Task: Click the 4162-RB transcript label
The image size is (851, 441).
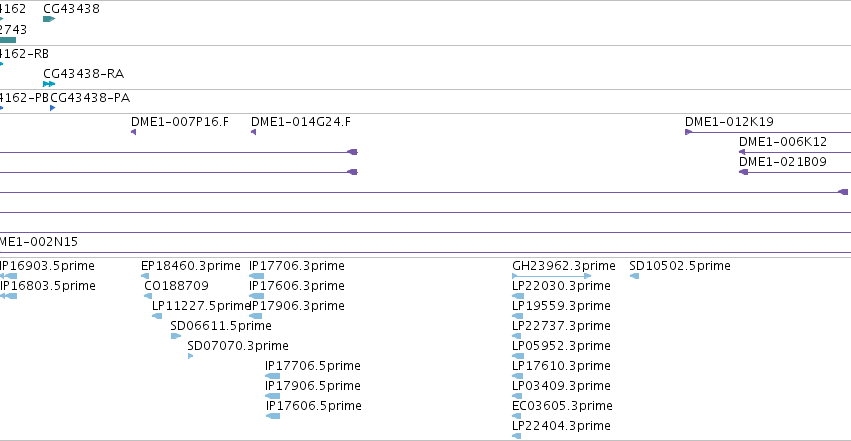Action: [x=24, y=54]
